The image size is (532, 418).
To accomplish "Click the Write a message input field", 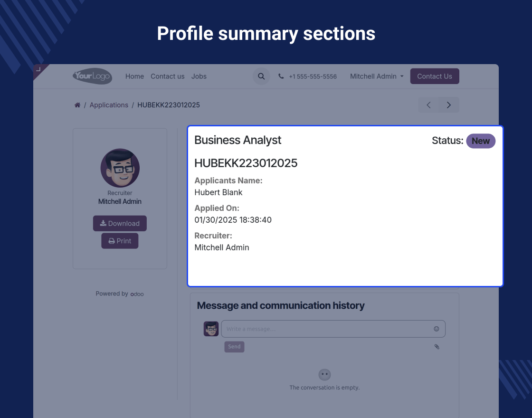I will pos(333,329).
